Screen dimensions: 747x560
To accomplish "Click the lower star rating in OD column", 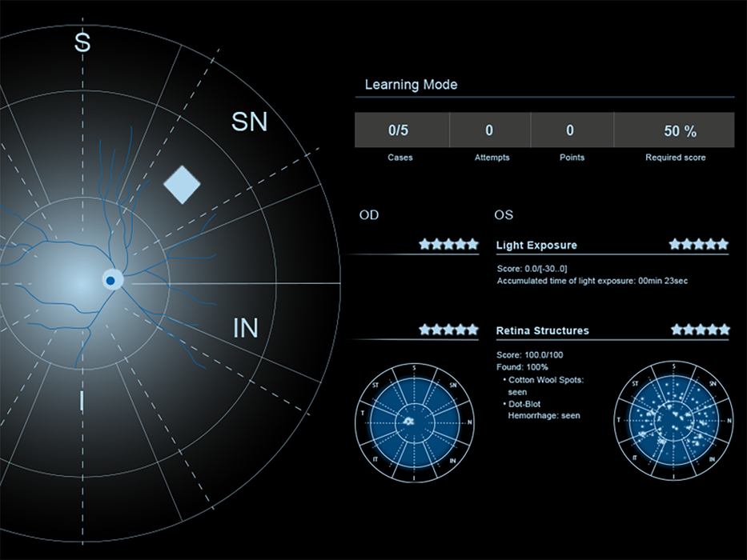I will 448,329.
